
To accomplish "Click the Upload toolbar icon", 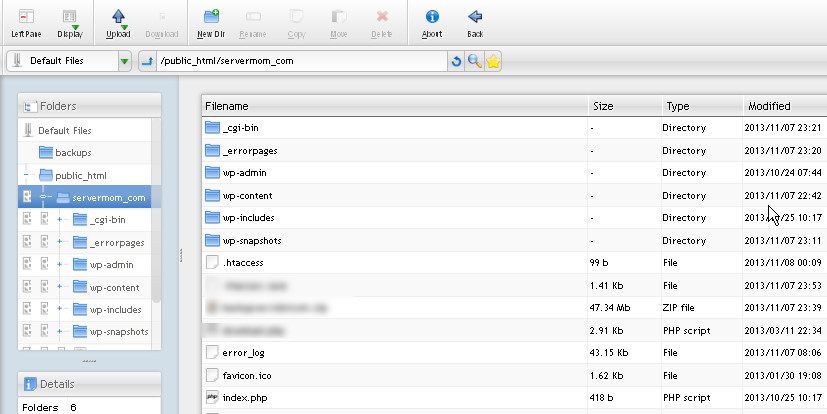I will point(118,22).
